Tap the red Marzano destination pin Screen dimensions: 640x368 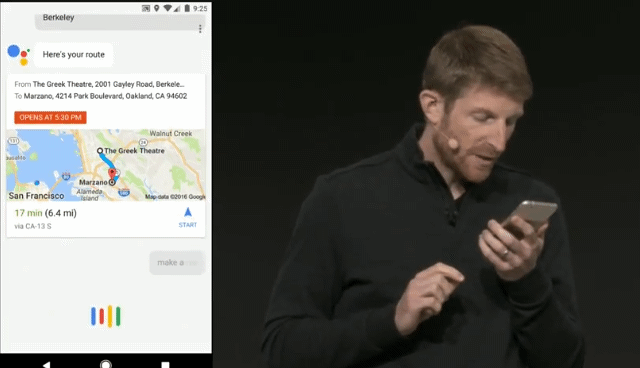tap(112, 174)
